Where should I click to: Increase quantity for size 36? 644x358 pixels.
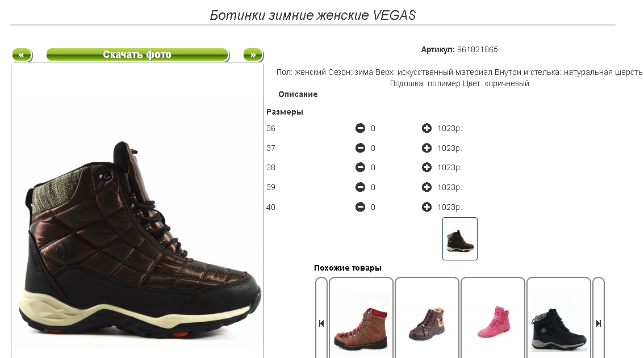426,128
